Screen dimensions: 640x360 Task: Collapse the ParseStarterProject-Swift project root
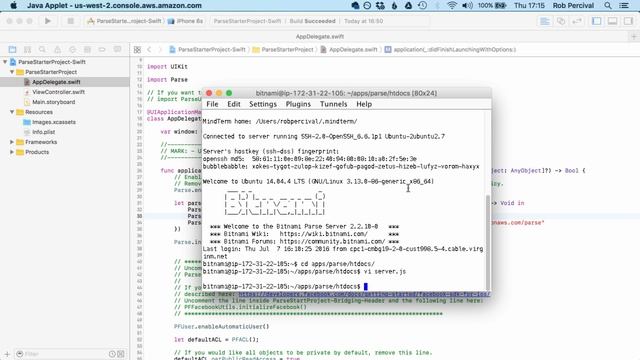click(5, 62)
